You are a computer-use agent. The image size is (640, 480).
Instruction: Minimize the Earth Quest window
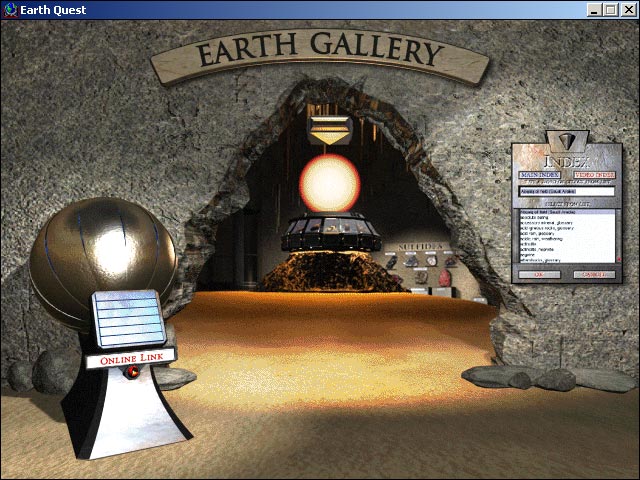point(594,10)
